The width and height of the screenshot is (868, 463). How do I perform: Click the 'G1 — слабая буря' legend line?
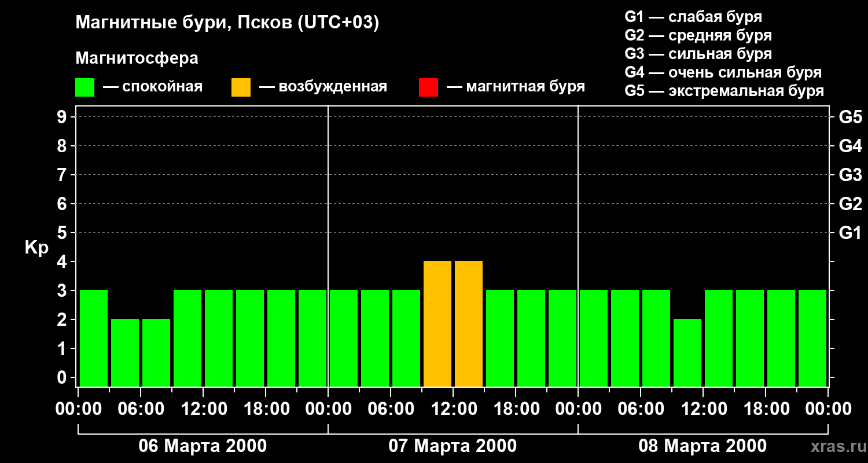point(693,17)
